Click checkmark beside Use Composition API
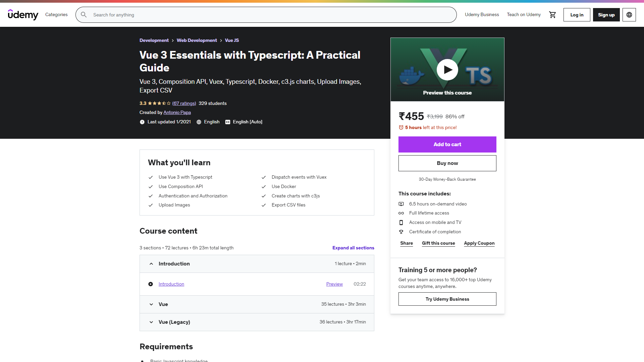The width and height of the screenshot is (644, 362). click(151, 187)
